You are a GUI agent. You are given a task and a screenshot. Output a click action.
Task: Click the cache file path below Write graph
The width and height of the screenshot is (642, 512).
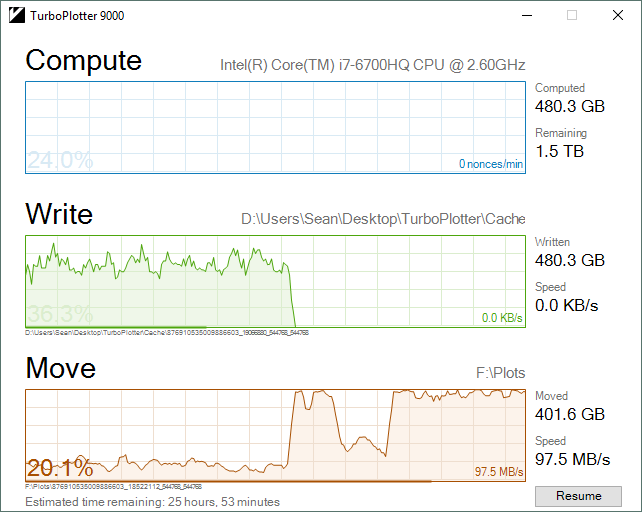pyautogui.click(x=167, y=333)
